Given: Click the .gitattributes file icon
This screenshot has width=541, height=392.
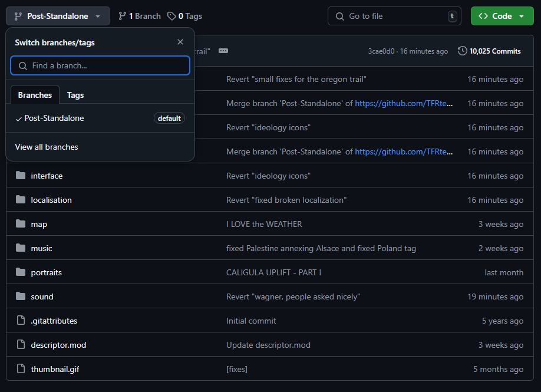Looking at the screenshot, I should [21, 320].
